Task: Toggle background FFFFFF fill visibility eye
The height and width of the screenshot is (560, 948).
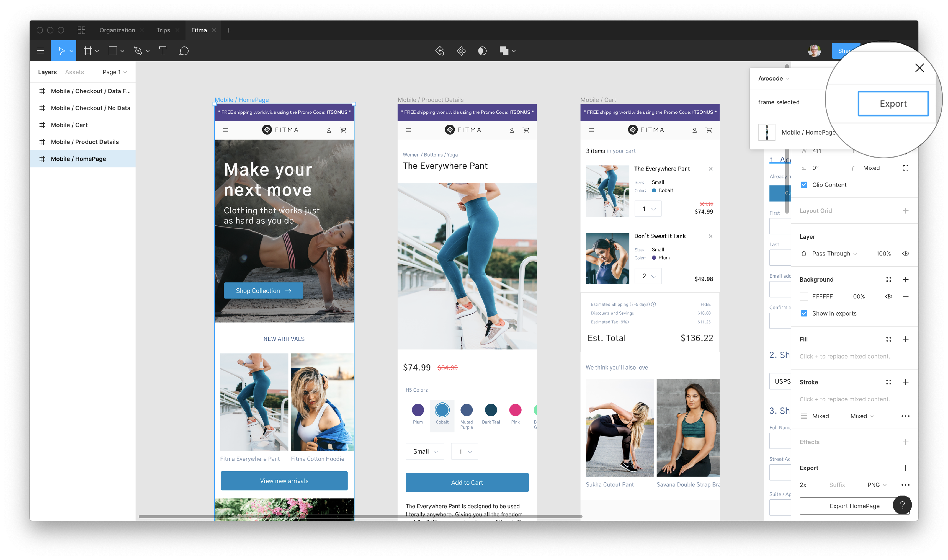Action: (x=888, y=297)
